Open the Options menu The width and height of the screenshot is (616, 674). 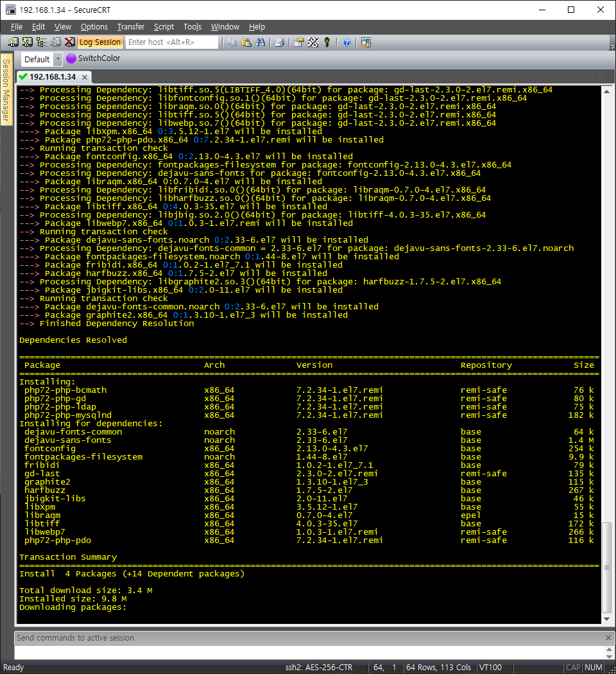[94, 27]
